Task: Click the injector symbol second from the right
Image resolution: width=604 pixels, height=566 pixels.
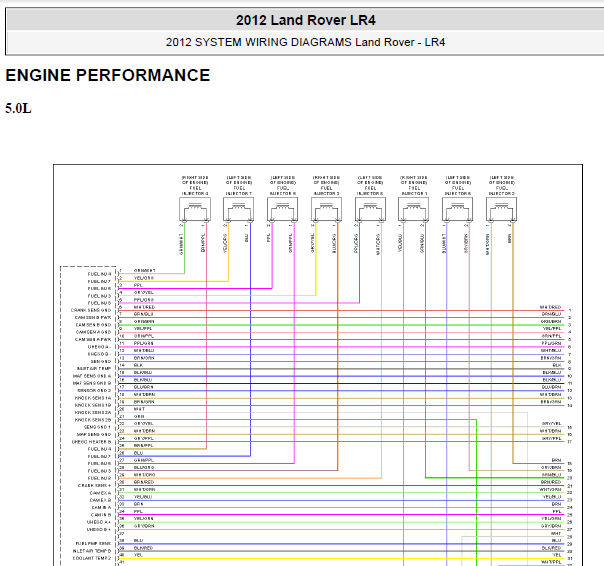Action: pyautogui.click(x=458, y=209)
